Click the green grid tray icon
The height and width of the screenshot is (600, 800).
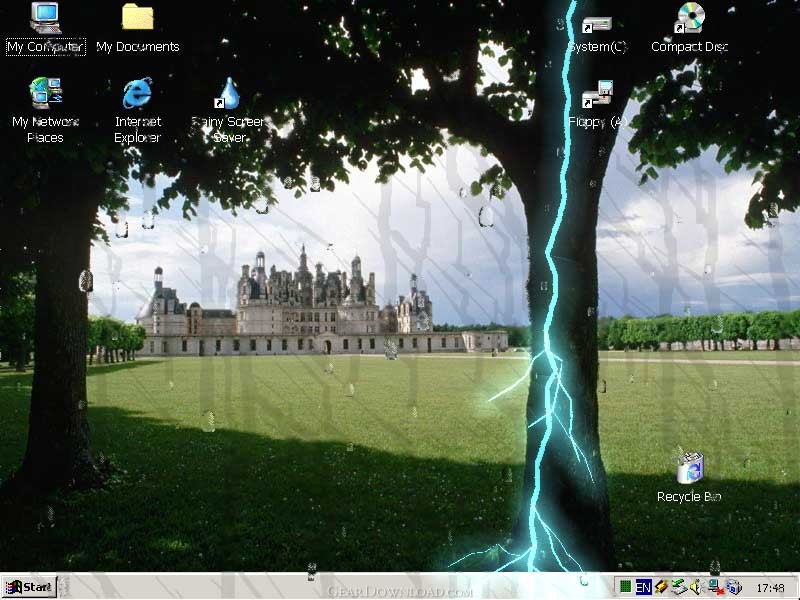(626, 587)
